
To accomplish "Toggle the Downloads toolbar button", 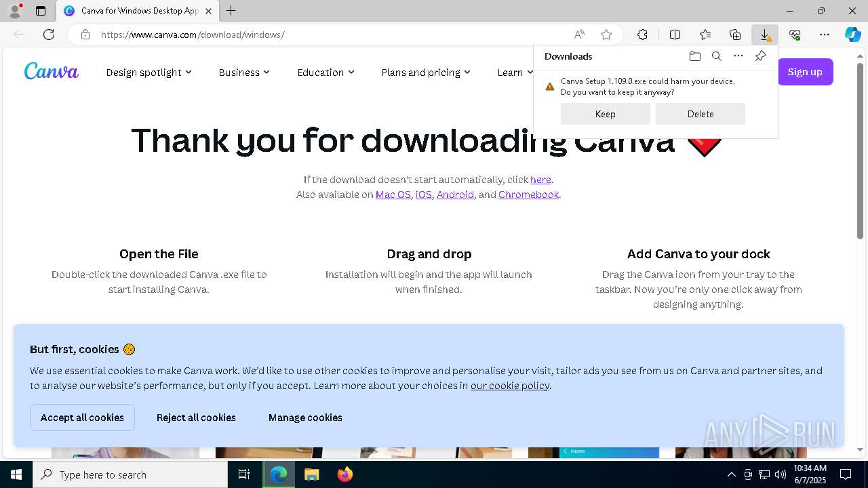I will point(765,35).
